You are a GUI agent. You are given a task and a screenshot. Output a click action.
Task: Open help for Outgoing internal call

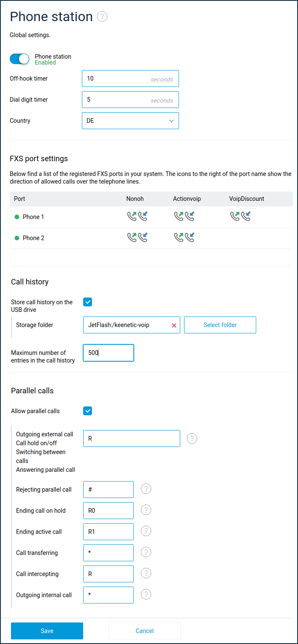(146, 595)
